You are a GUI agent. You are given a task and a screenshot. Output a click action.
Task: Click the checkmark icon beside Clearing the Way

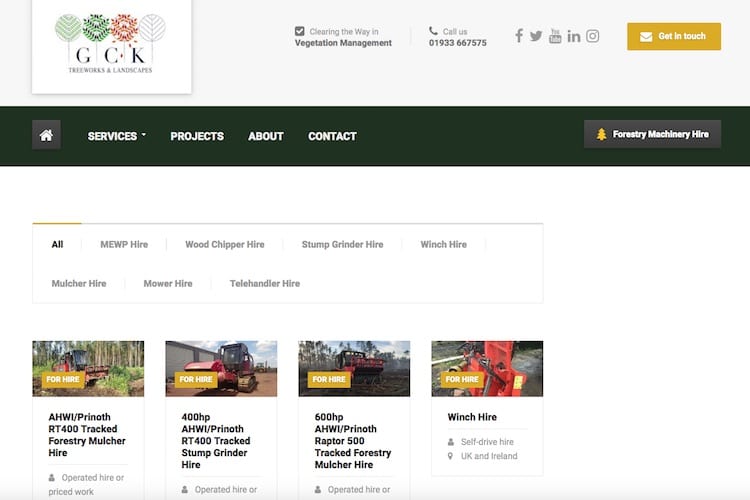299,31
